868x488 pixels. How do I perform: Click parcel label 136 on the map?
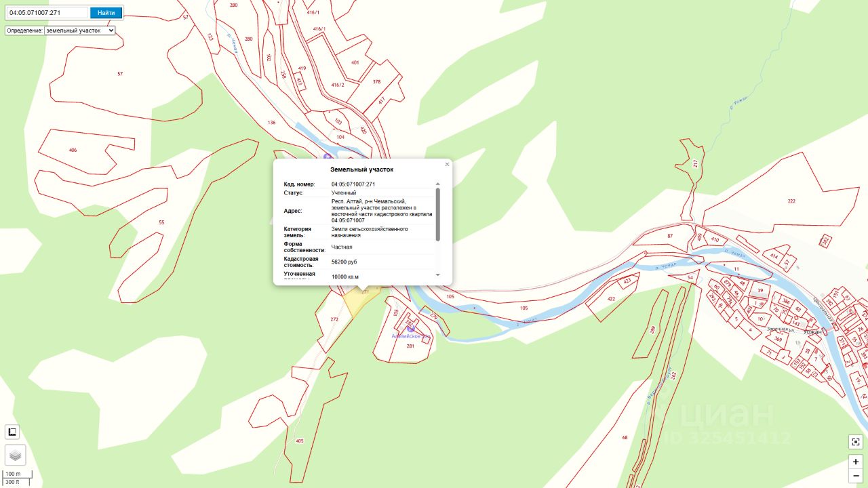(272, 123)
